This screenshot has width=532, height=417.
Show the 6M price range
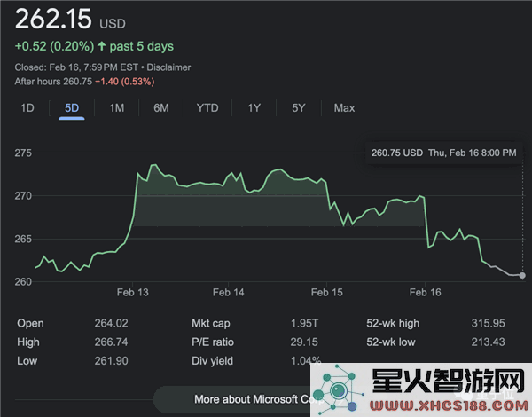(161, 108)
